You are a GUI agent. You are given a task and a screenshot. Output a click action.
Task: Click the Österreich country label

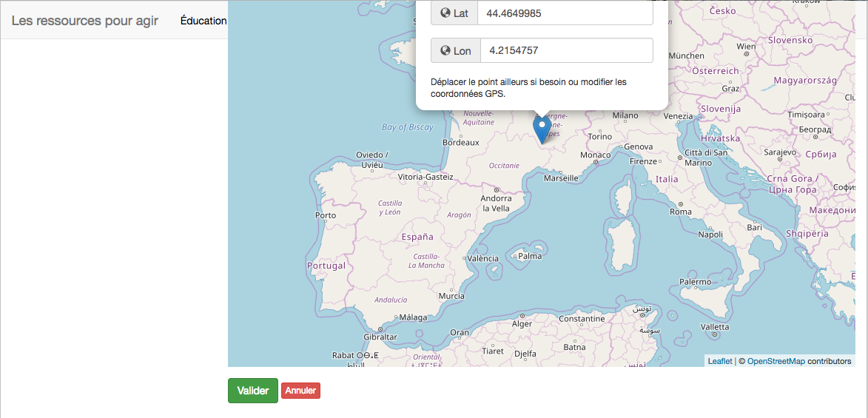(716, 71)
